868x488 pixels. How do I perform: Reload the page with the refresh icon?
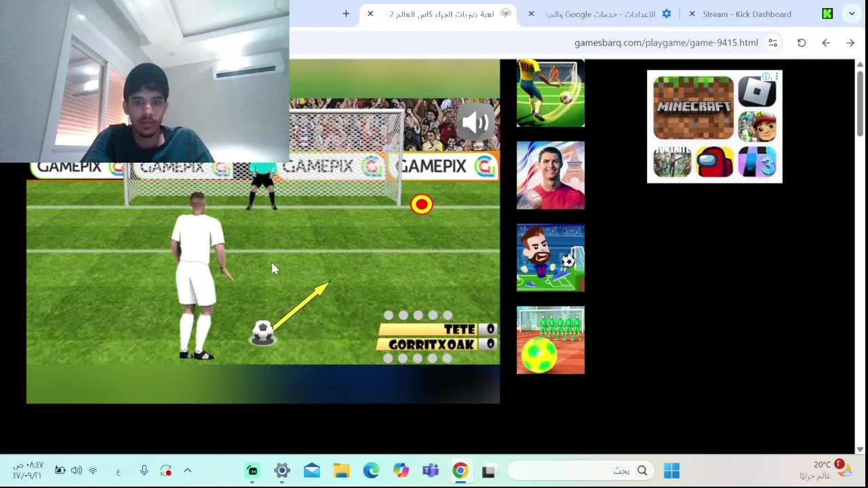(x=802, y=43)
